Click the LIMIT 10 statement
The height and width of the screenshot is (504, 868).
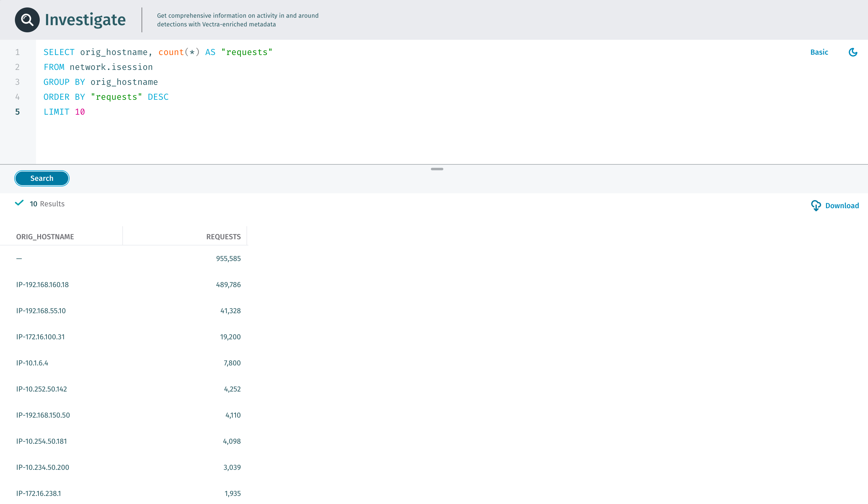coord(64,112)
